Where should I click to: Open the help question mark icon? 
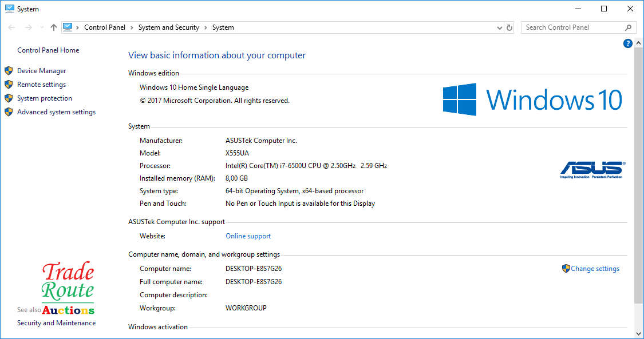click(627, 43)
